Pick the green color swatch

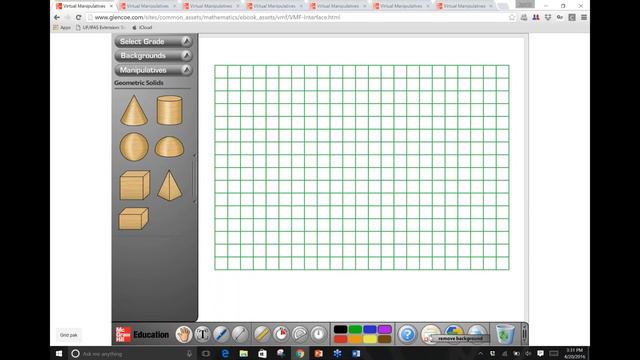coord(355,329)
